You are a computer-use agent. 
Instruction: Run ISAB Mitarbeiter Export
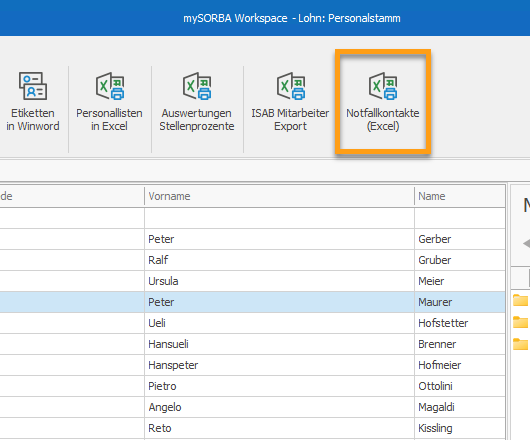tap(290, 101)
